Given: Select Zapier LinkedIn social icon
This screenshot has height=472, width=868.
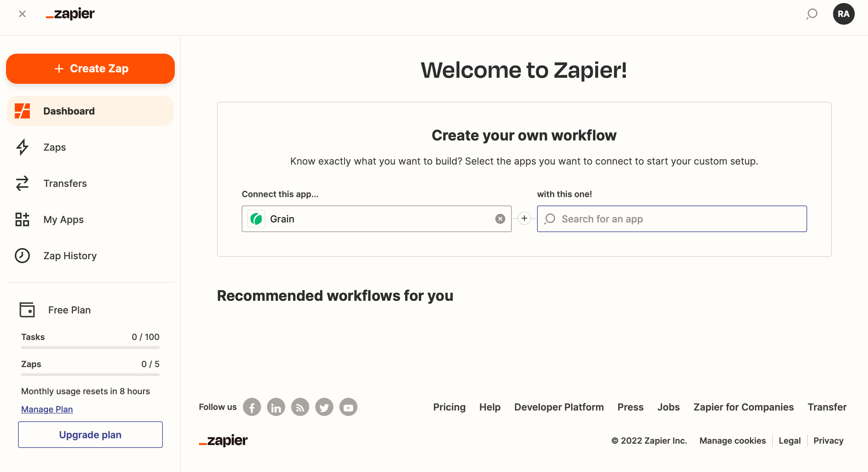Looking at the screenshot, I should point(276,407).
